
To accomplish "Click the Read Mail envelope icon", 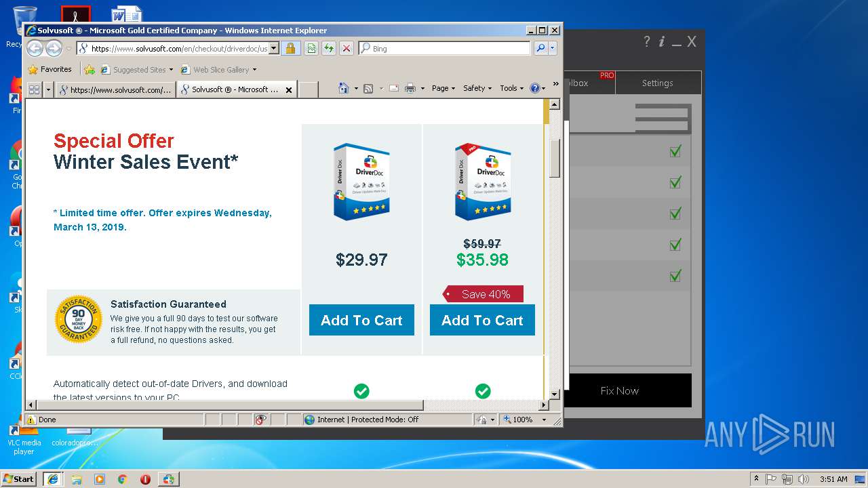I will pos(393,88).
